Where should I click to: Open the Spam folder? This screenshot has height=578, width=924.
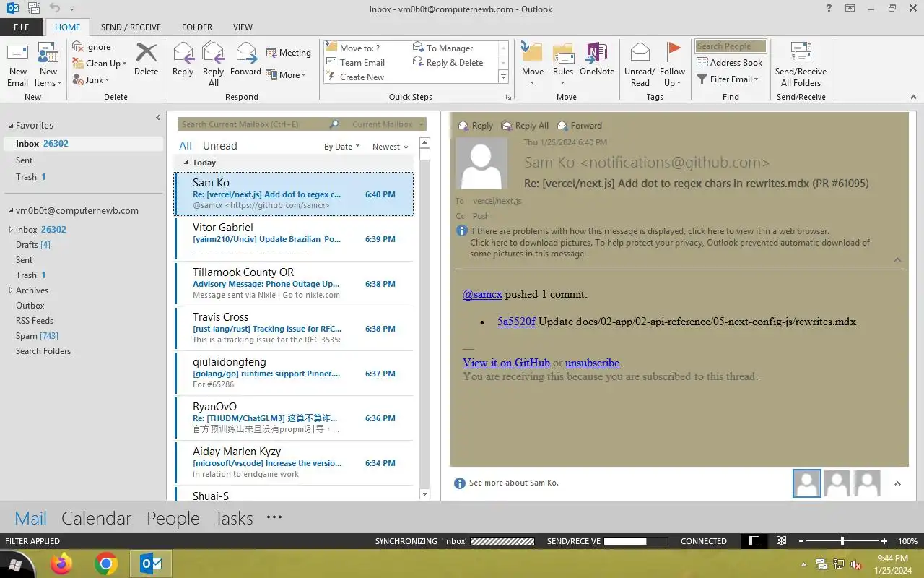tap(37, 336)
